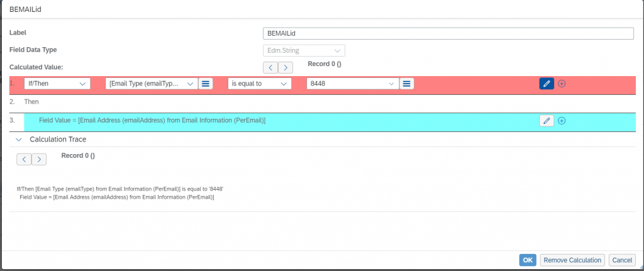Image resolution: width=644 pixels, height=271 pixels.
Task: Click the edit pencil icon on Field Value row
Action: pyautogui.click(x=547, y=120)
